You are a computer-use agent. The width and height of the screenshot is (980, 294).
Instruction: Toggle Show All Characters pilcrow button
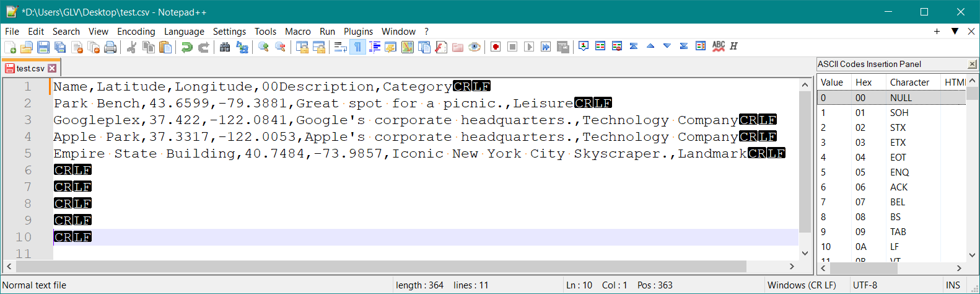click(357, 47)
